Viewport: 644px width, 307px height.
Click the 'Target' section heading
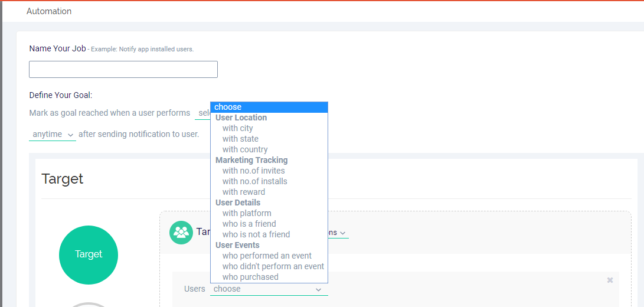pos(63,179)
